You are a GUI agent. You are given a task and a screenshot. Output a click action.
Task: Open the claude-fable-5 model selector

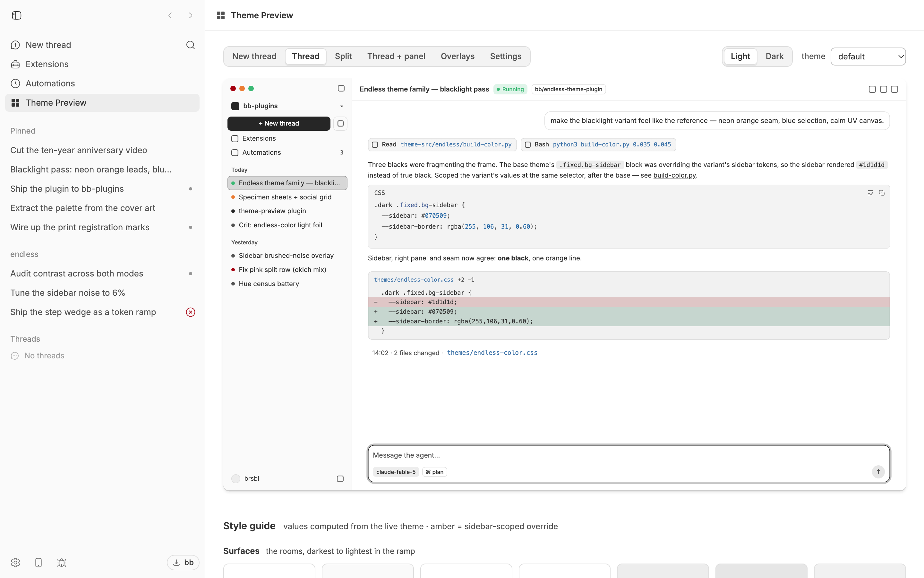click(x=396, y=472)
